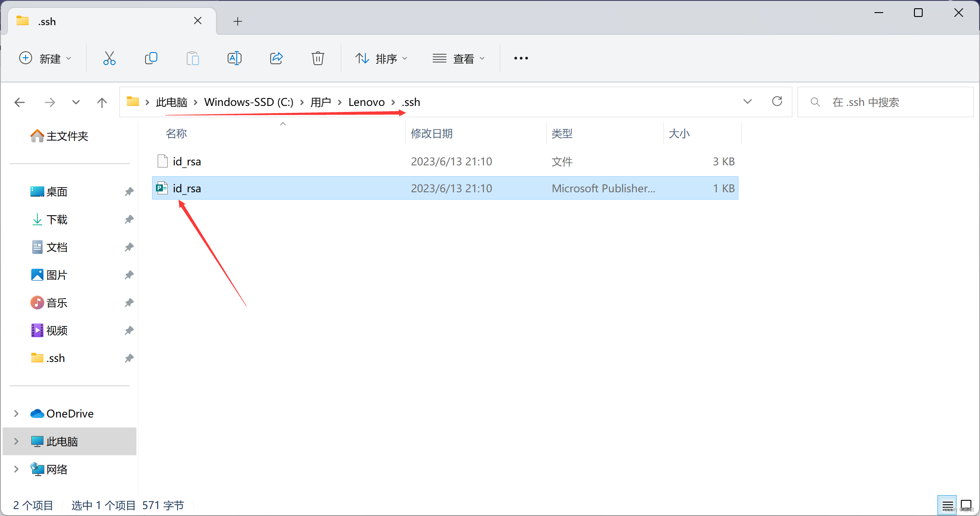Screen dimensions: 980x516
Task: Click the Share icon
Action: (276, 58)
